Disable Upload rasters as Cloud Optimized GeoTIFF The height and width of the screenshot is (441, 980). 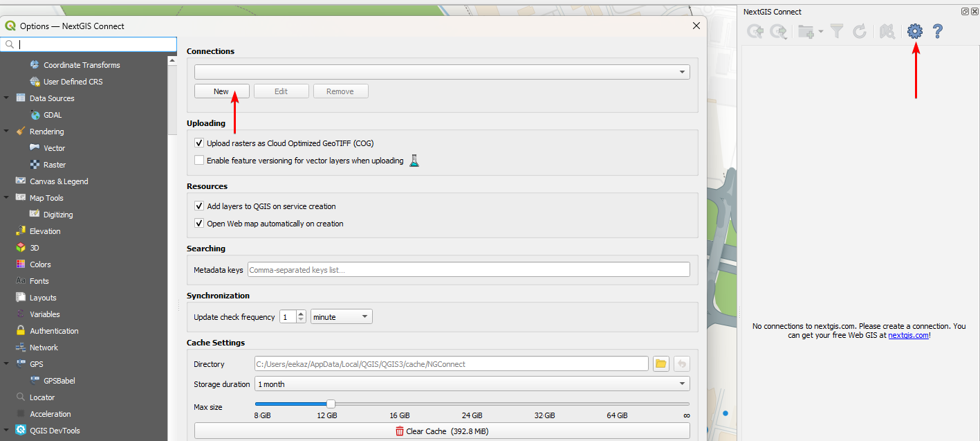(200, 143)
